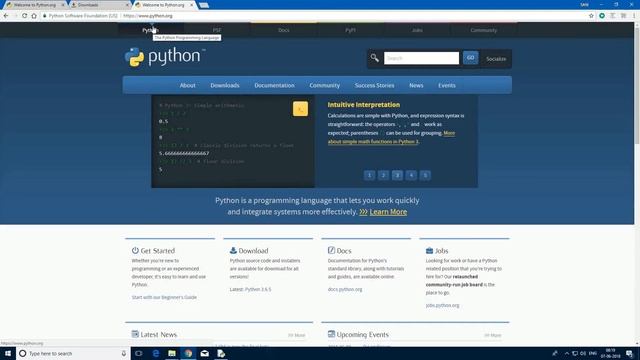Click the Get Started power icon

tap(135, 250)
